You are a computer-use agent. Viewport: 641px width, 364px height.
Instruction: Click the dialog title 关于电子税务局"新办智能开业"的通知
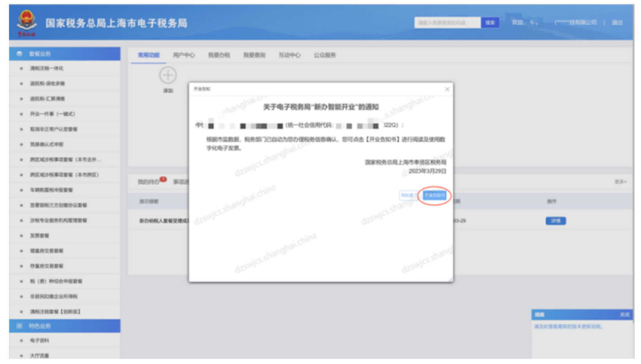coord(321,107)
